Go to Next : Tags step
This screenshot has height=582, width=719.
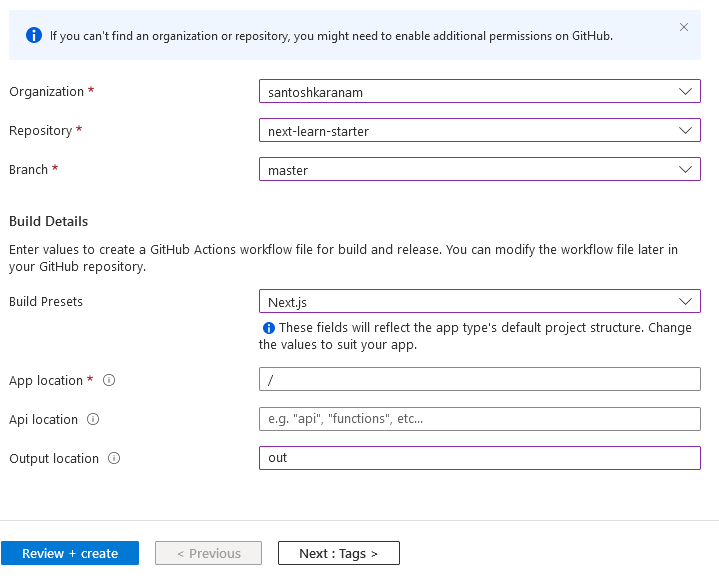coord(338,553)
